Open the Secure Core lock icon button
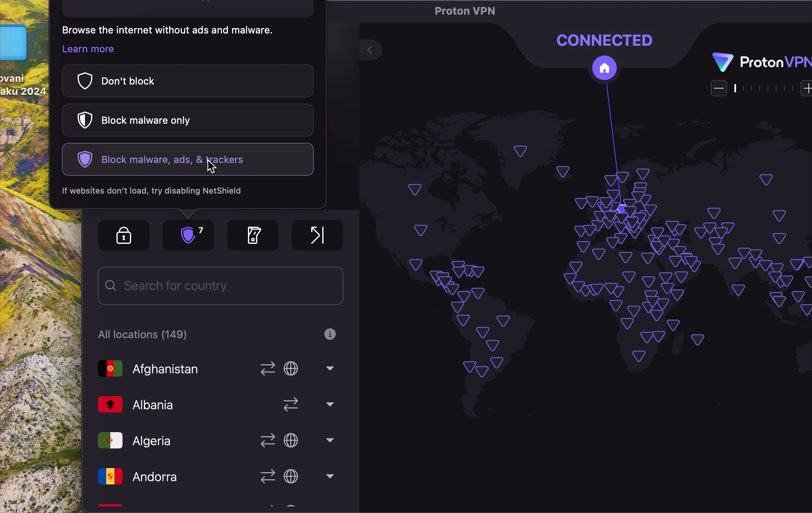 pyautogui.click(x=124, y=235)
